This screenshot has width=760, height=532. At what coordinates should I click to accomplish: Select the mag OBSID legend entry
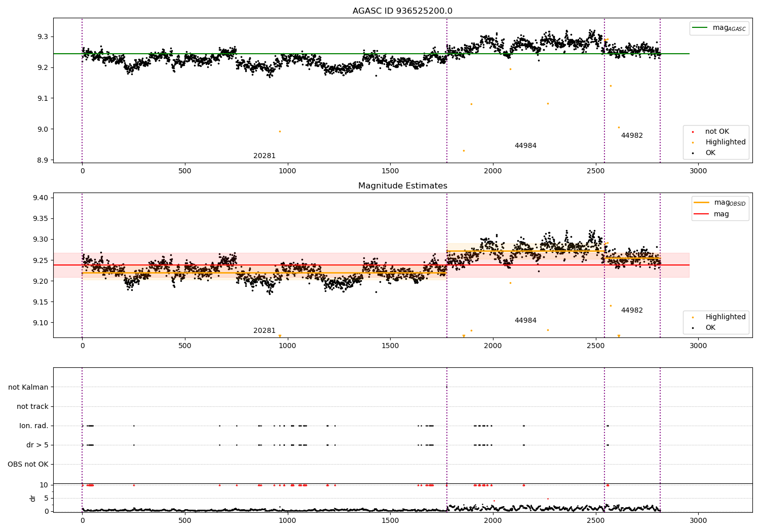[x=720, y=203]
